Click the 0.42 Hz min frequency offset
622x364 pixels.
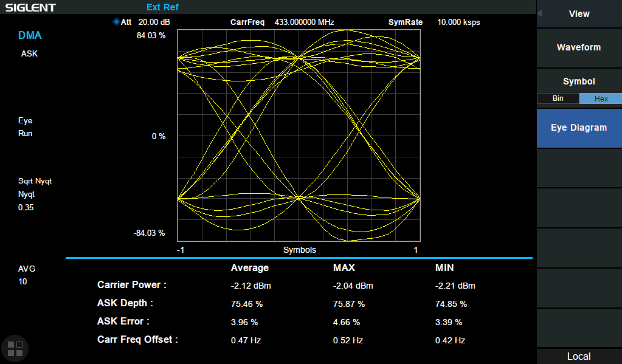pyautogui.click(x=451, y=340)
